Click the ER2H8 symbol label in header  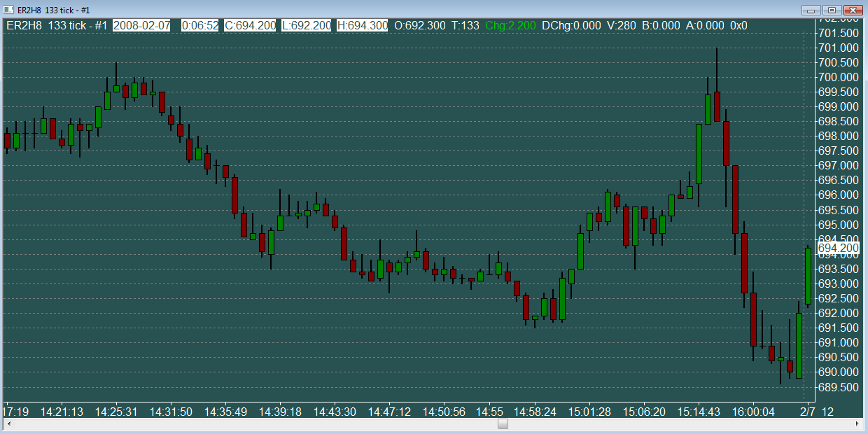tap(23, 25)
